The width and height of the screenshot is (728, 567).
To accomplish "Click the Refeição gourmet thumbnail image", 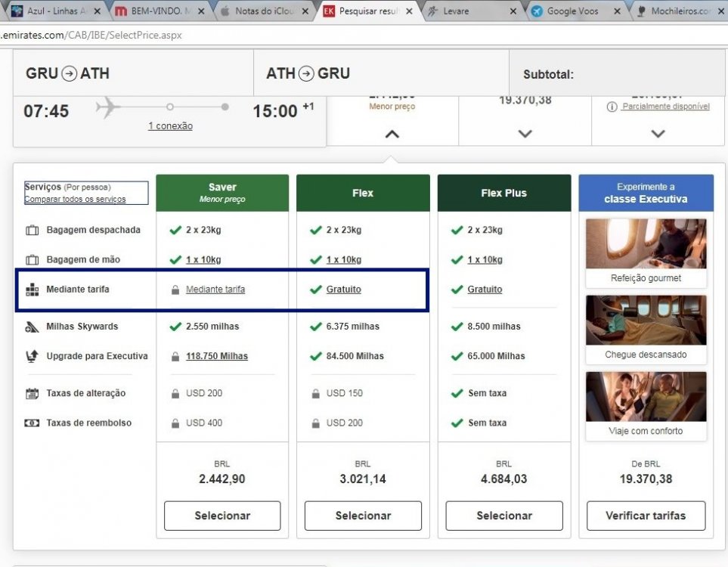I will (646, 244).
